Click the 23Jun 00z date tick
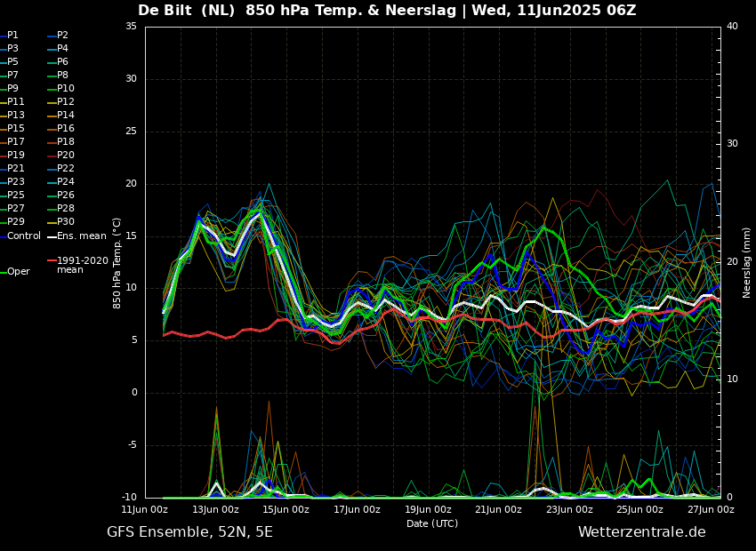Image resolution: width=756 pixels, height=551 pixels. [569, 509]
